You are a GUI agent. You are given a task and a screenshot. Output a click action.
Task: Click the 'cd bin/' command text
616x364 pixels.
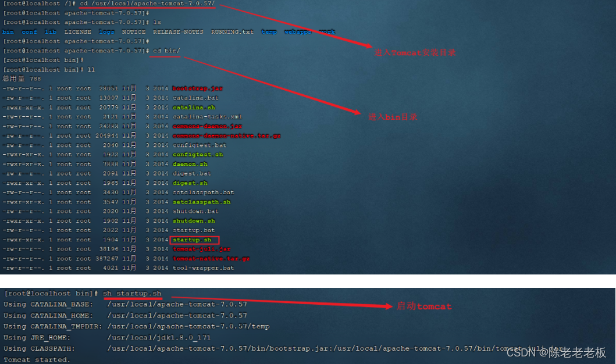click(166, 51)
